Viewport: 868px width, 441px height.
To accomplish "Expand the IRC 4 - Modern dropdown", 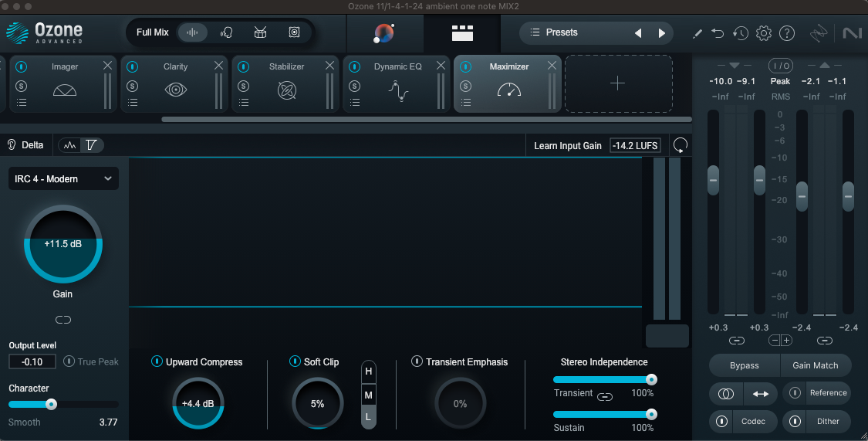I will tap(63, 178).
